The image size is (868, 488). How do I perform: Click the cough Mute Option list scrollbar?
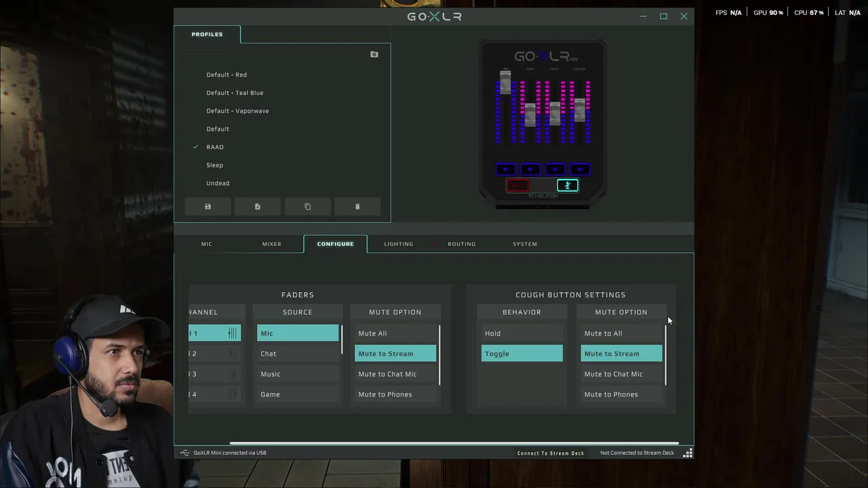[666, 355]
